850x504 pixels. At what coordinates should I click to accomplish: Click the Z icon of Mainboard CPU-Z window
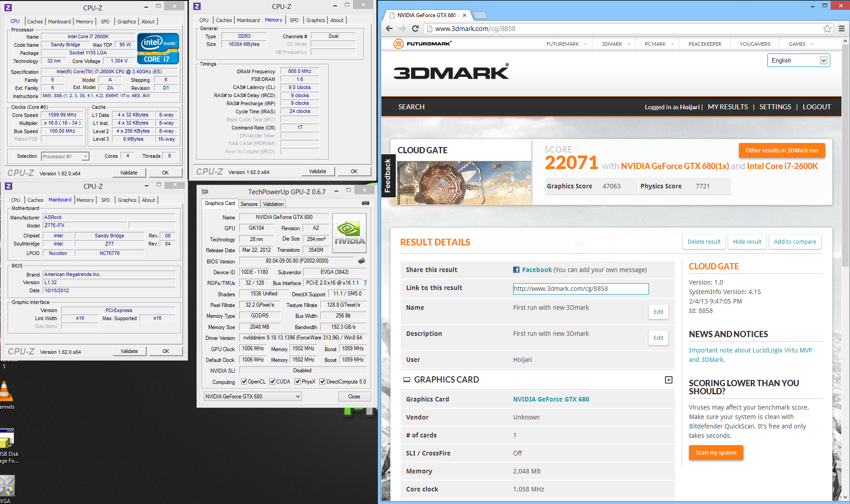9,186
